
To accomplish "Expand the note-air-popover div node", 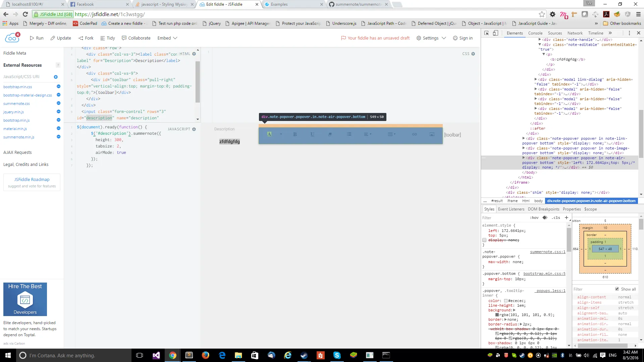I will tap(524, 158).
